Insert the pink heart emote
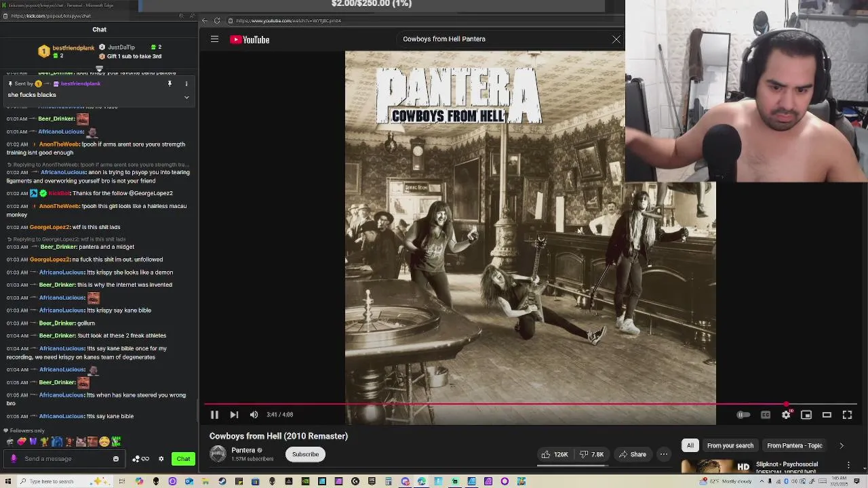This screenshot has width=868, height=488. (22, 442)
